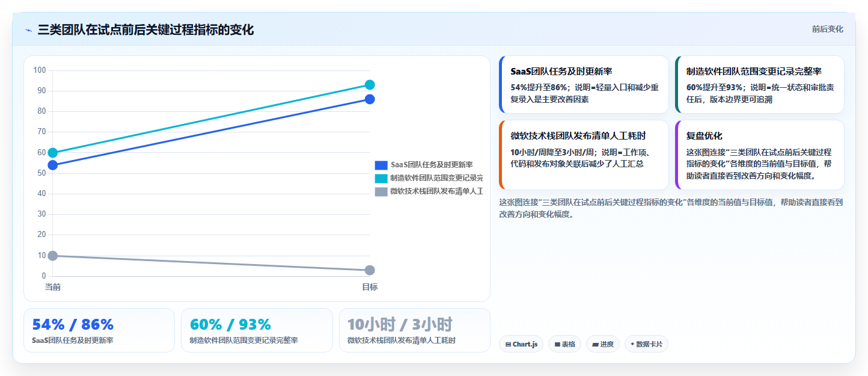Select the 10小时 / 3小时 stat value

(400, 324)
